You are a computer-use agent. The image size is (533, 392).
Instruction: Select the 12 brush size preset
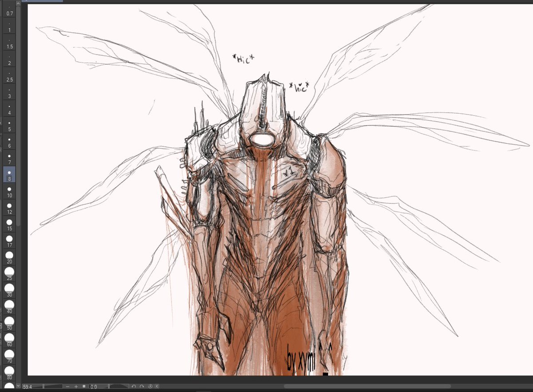(9, 207)
